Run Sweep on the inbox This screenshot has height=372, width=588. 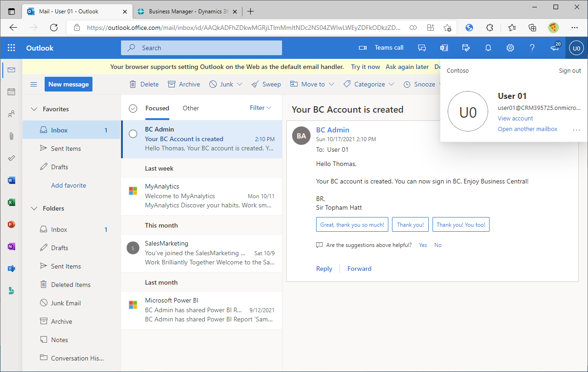266,84
